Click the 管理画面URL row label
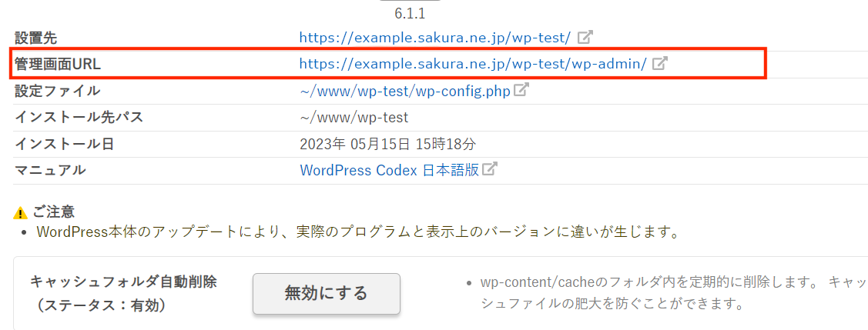This screenshot has width=868, height=330. point(58,65)
